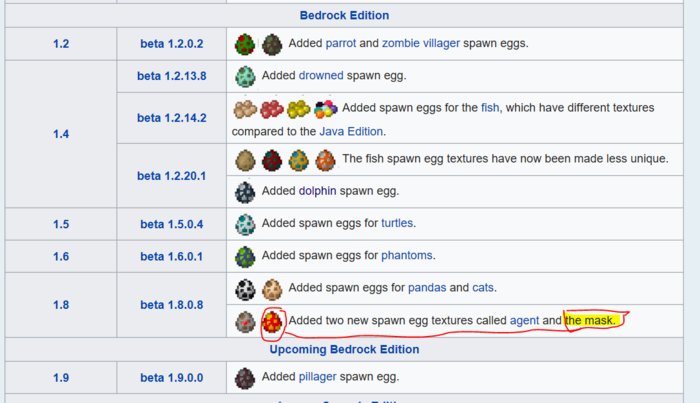Click the tan cod spawn egg in beta 1.2.20.1
Image resolution: width=700 pixels, height=403 pixels.
coord(245,160)
